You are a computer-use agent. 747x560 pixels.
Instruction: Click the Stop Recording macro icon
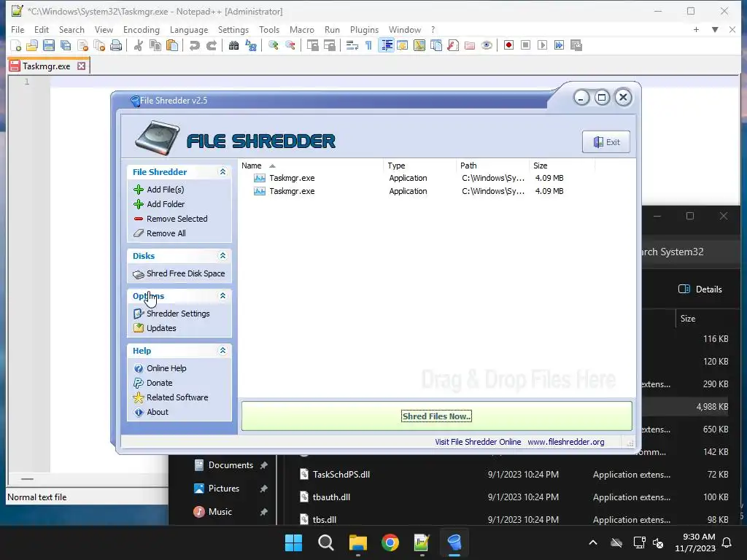point(525,45)
